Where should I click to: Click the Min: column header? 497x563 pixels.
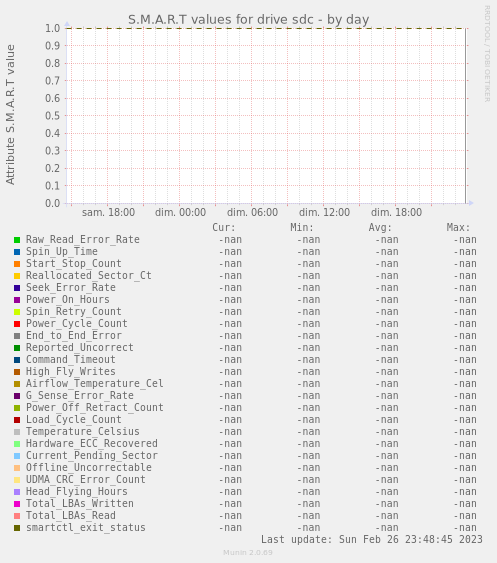[x=302, y=228]
